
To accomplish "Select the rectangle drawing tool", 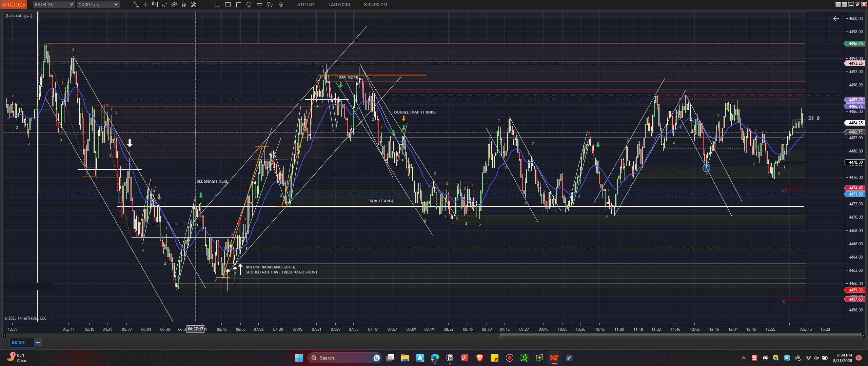I will [228, 4].
